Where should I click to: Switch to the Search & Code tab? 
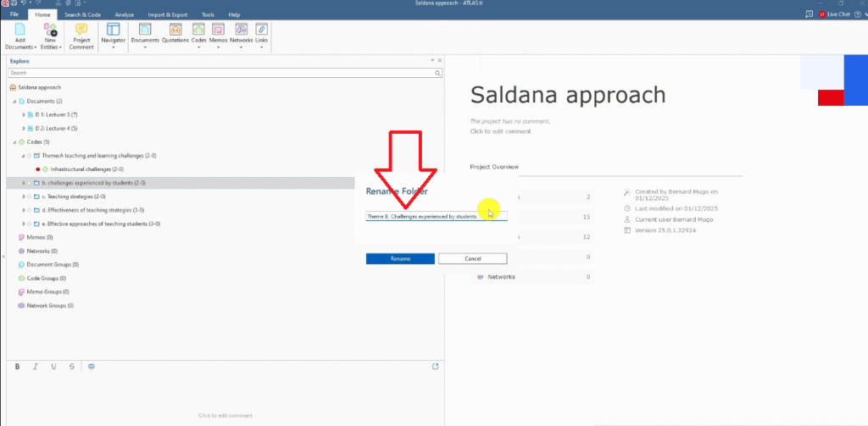(x=82, y=14)
